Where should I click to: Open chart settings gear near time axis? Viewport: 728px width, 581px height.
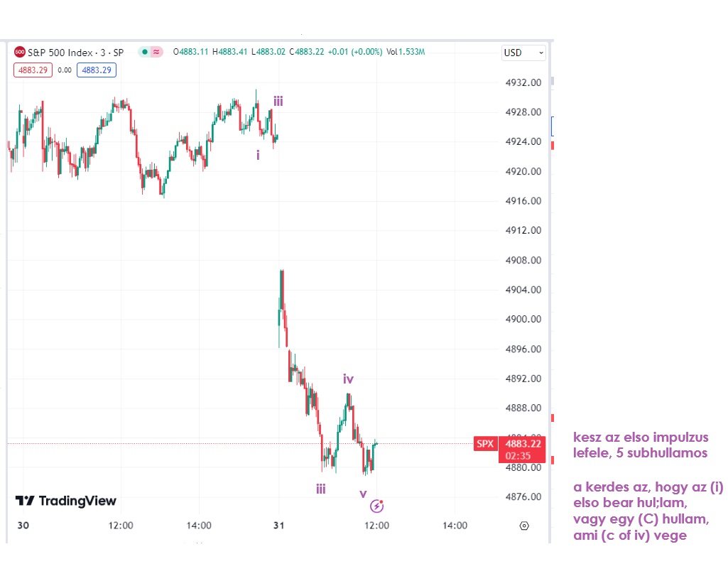(524, 526)
